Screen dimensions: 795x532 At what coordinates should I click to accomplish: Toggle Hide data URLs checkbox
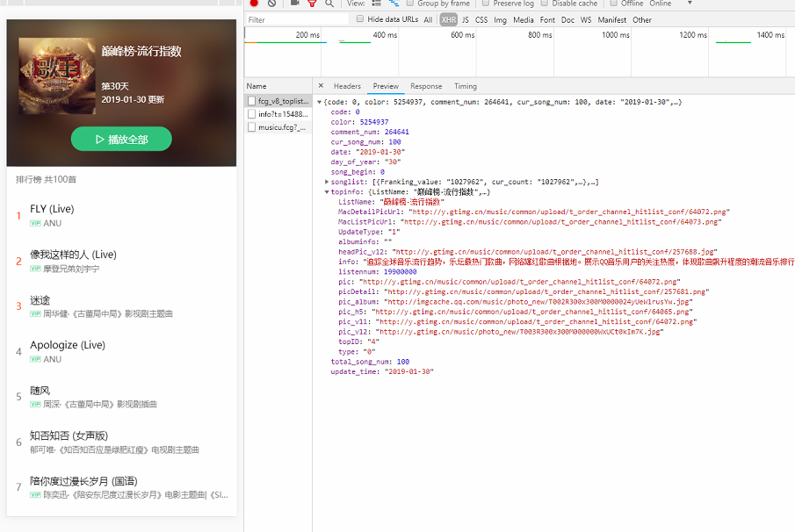(360, 18)
